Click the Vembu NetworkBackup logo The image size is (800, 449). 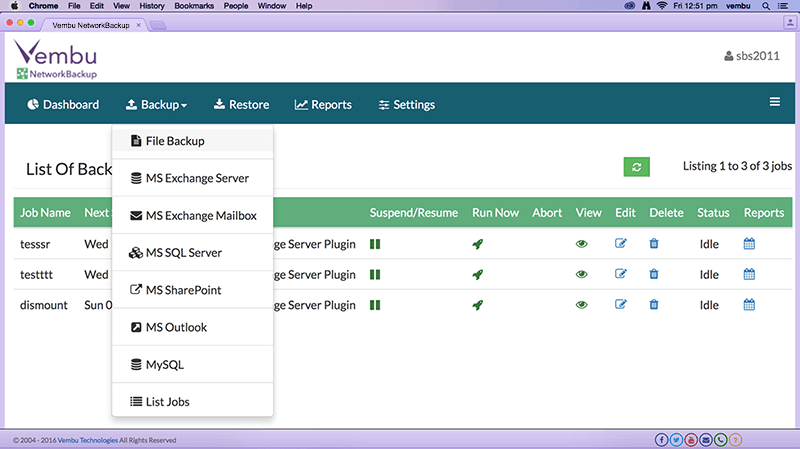[56, 60]
